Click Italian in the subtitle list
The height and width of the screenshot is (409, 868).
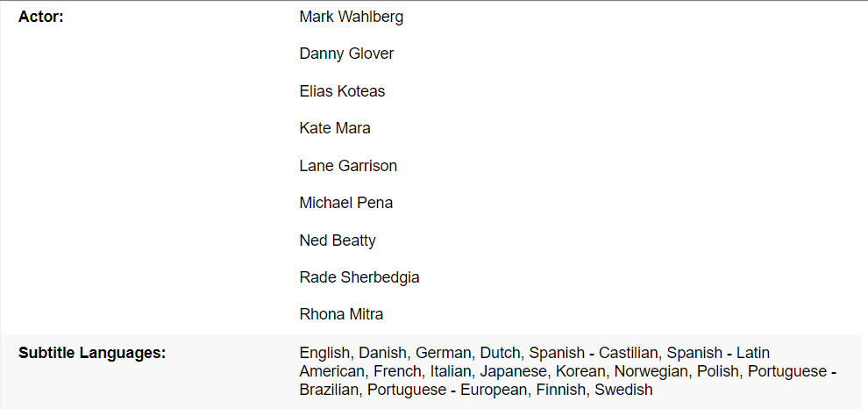[451, 371]
